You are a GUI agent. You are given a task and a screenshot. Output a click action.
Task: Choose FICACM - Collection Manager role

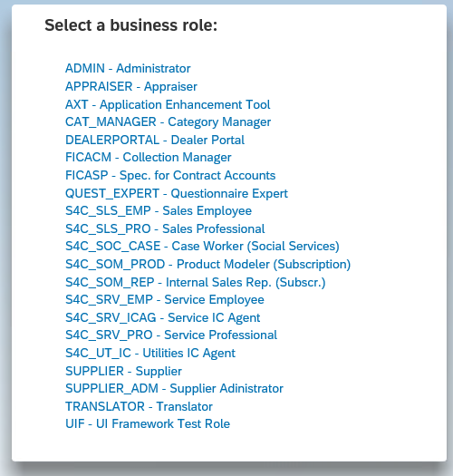coord(148,157)
